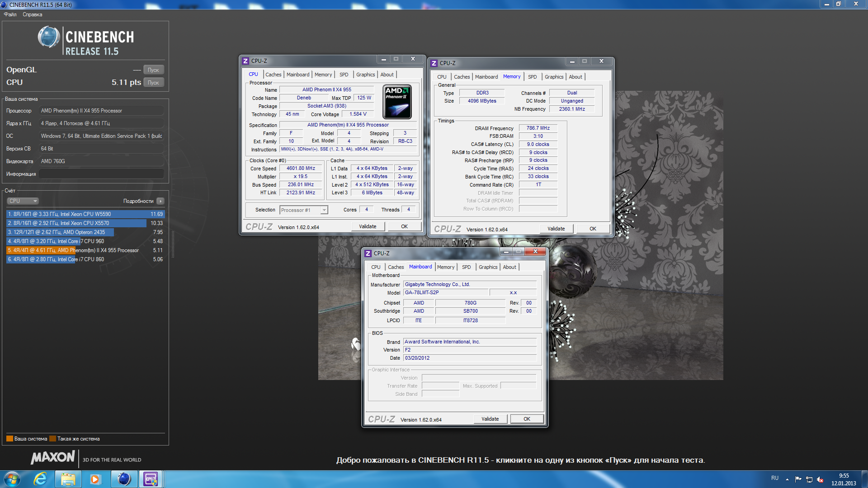Open SPD tab in CPU window

pyautogui.click(x=344, y=75)
